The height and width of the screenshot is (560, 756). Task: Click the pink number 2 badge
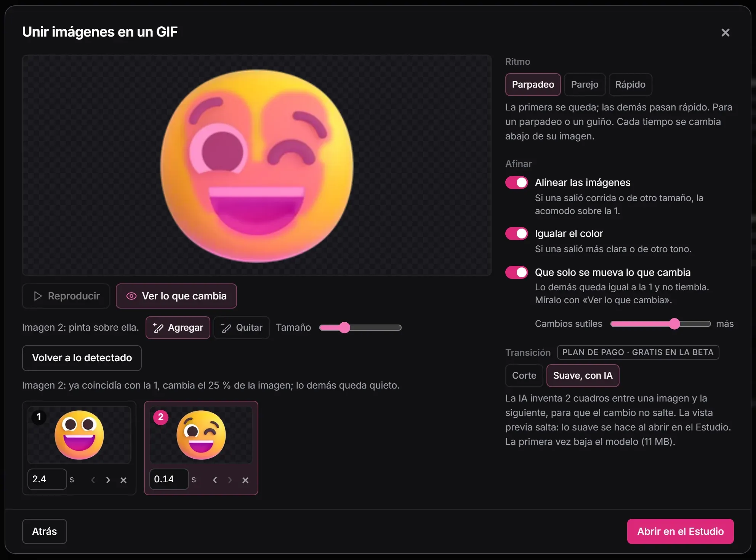coord(161,417)
